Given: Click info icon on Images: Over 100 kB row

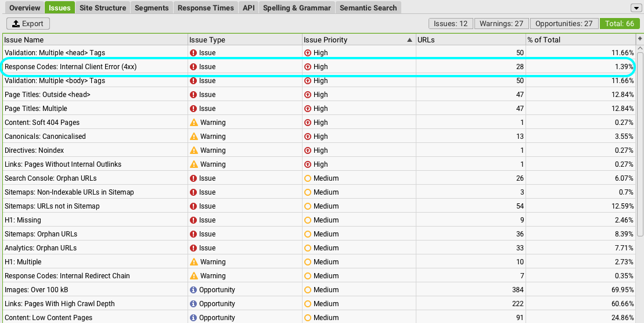Looking at the screenshot, I should click(193, 290).
